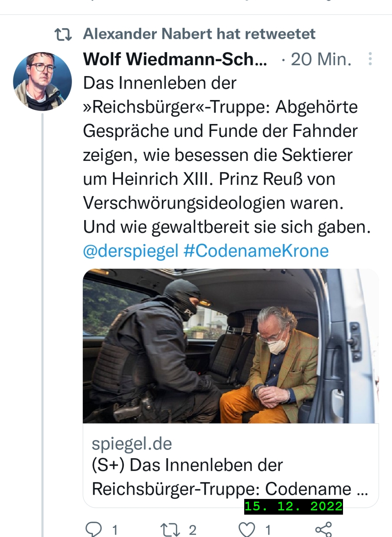Click the spiegel.de domain label
The width and height of the screenshot is (392, 537).
click(132, 444)
